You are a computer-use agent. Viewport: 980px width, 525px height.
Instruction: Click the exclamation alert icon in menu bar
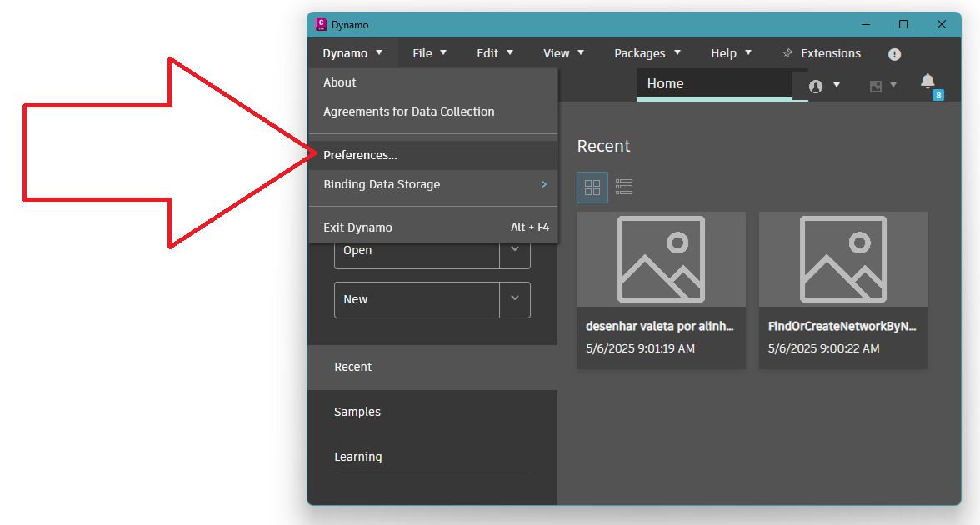(x=894, y=54)
